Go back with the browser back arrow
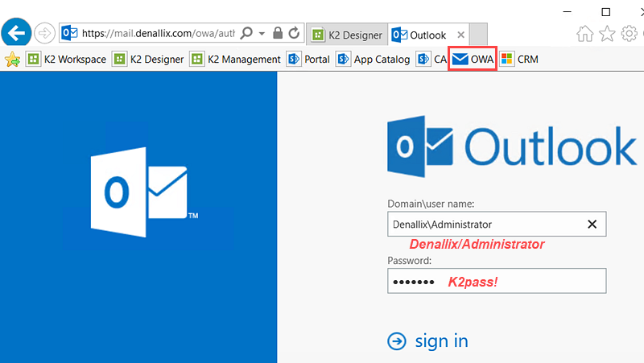This screenshot has width=644, height=363. pos(16,33)
